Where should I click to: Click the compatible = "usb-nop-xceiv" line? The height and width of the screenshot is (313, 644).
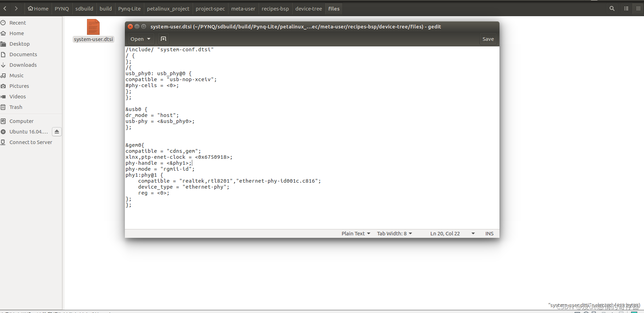pos(171,79)
